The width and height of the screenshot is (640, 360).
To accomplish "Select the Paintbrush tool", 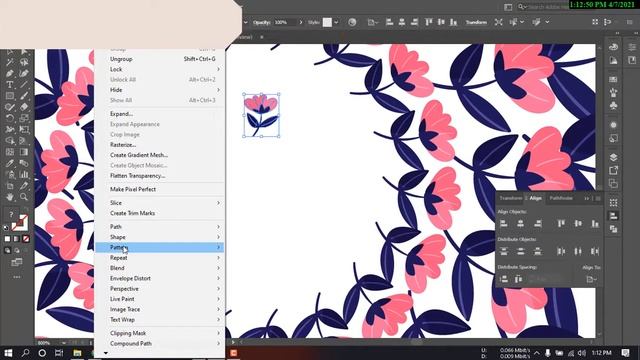I will pyautogui.click(x=24, y=96).
